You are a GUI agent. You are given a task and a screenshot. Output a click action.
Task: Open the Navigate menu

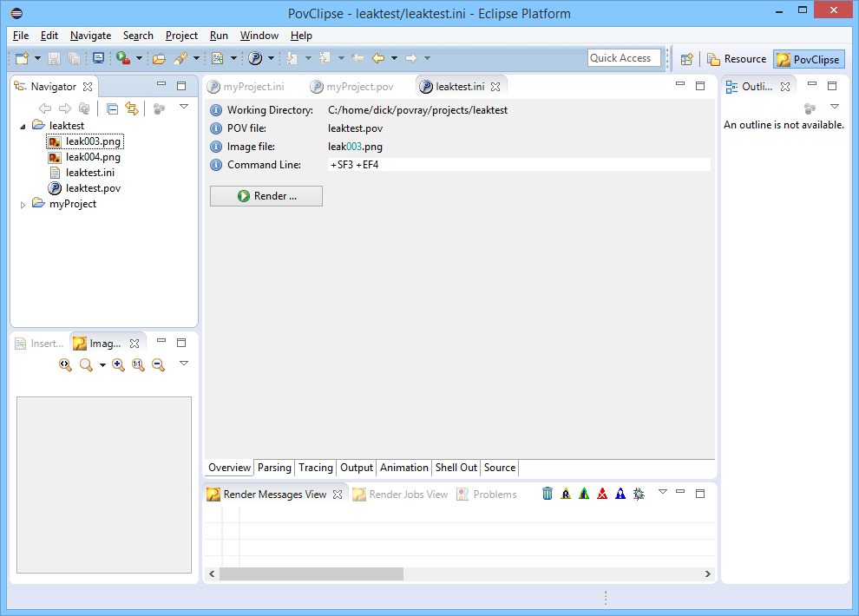click(90, 36)
